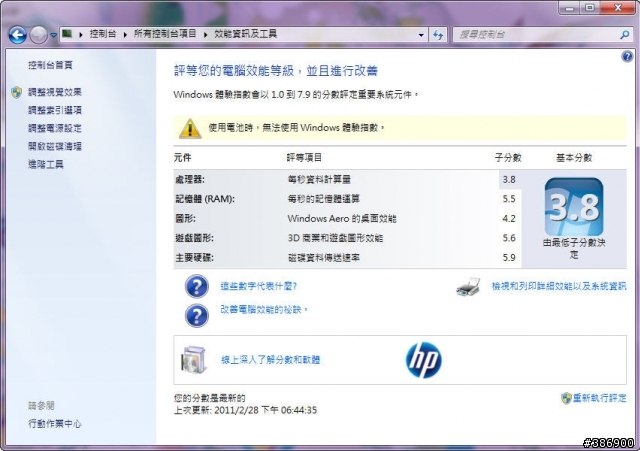Select the 遊戲圖形 row label
The image size is (640, 451).
pos(194,238)
